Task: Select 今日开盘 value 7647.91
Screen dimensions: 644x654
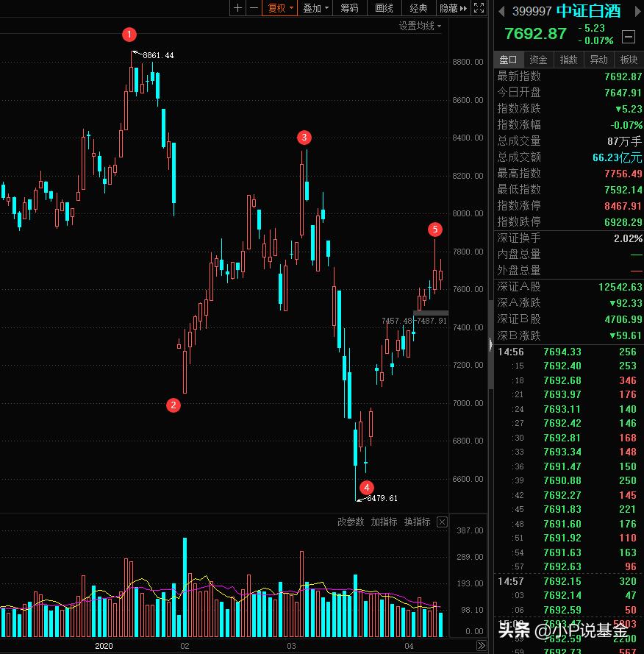Action: point(623,93)
